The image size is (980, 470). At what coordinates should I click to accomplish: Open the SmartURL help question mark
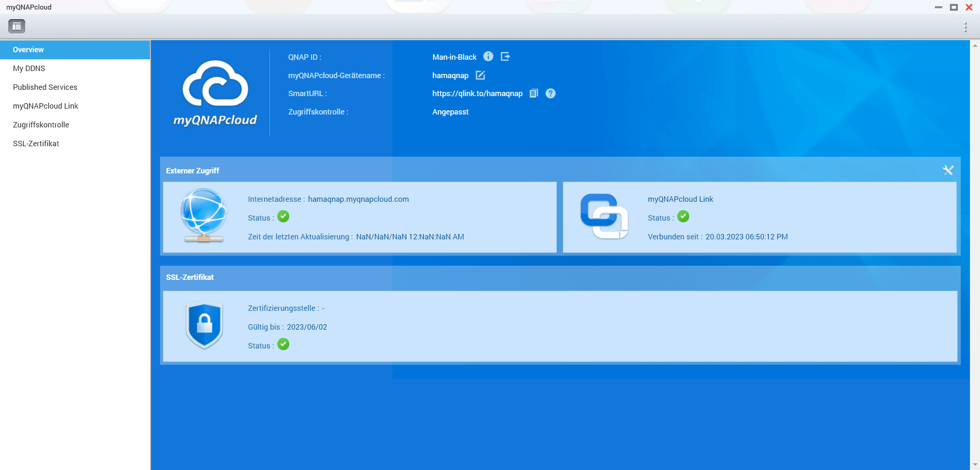pos(550,93)
